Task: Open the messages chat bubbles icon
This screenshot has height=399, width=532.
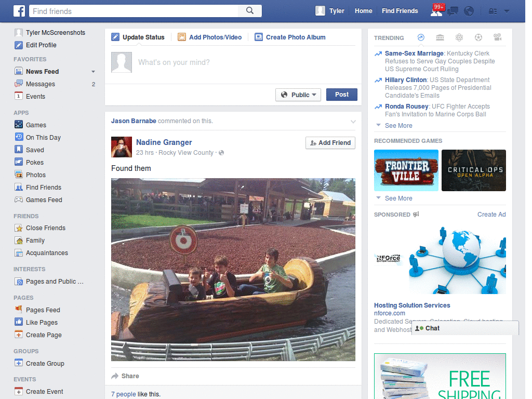Action: click(453, 11)
